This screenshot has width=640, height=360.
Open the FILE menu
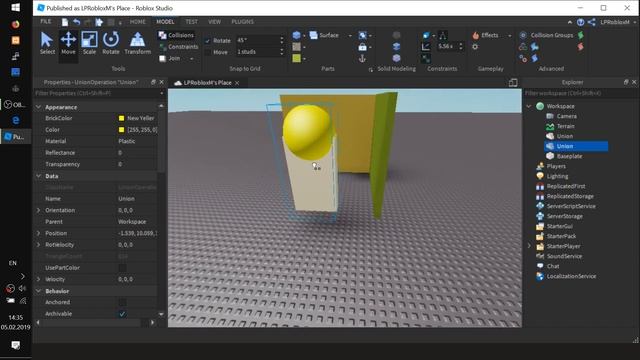click(x=46, y=22)
